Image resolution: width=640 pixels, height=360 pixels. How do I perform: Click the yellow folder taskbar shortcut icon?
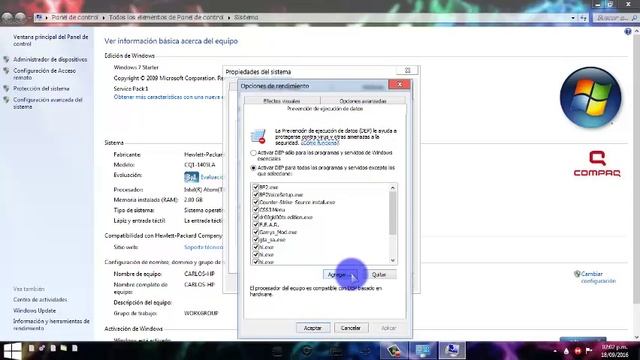point(64,348)
